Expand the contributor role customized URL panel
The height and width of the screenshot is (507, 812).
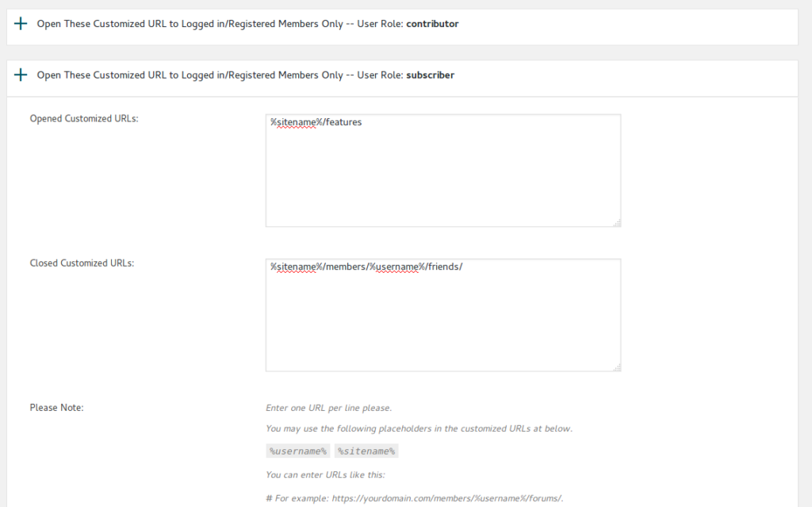coord(247,24)
